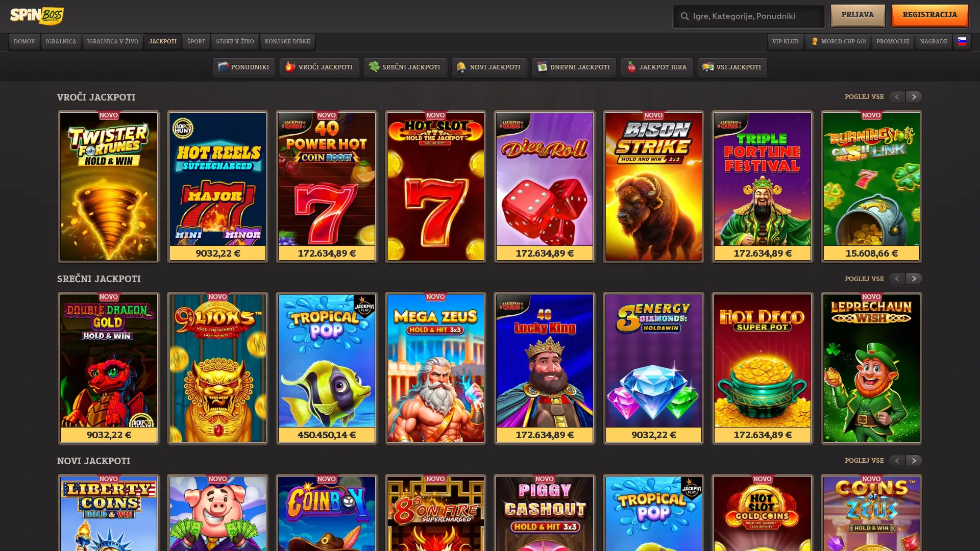This screenshot has height=551, width=980.
Task: Open the Hot Slot 777 game
Action: [x=435, y=187]
